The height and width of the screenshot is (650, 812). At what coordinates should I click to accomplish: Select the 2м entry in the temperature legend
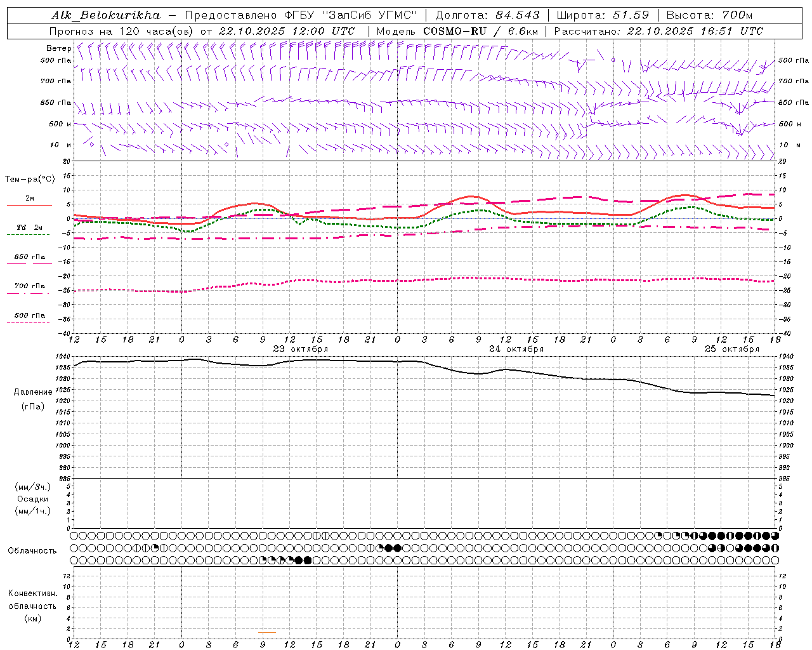coord(30,198)
